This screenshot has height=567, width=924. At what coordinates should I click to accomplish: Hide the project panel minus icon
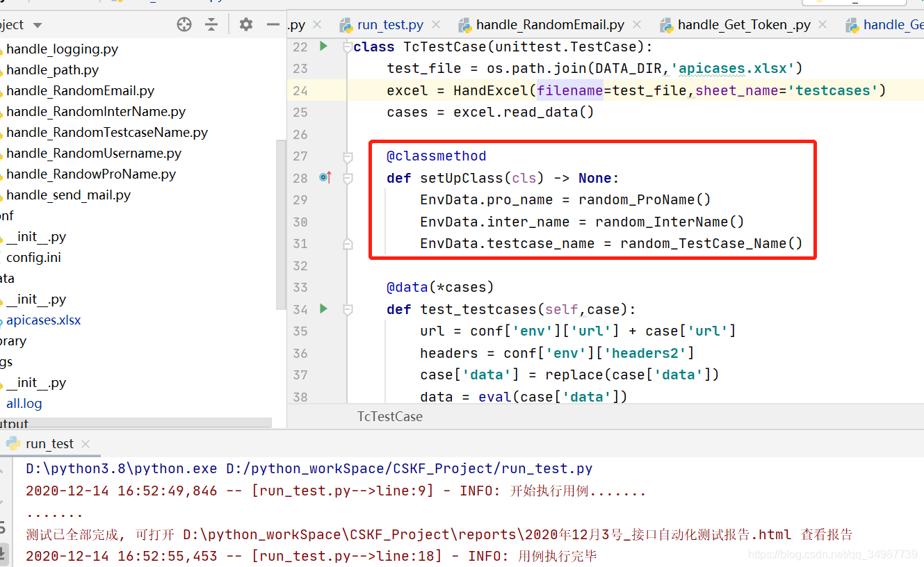point(273,24)
